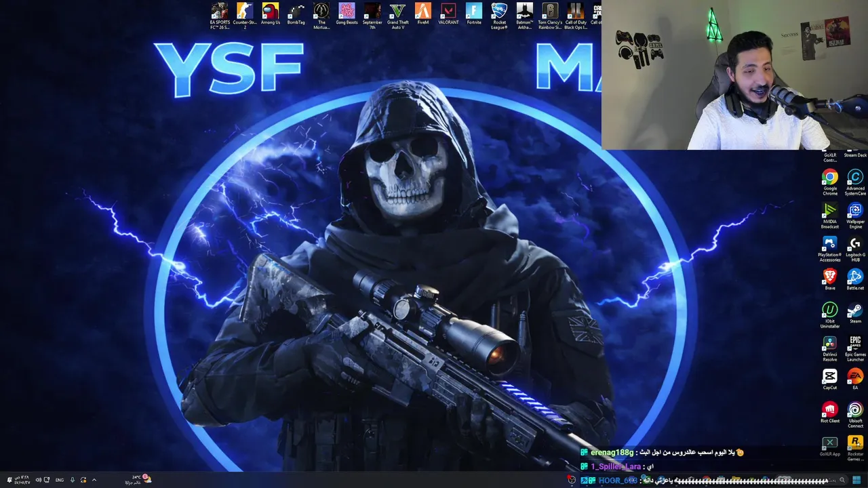Open the Google Chrome desktop icon
Viewport: 868px width, 488px height.
830,183
